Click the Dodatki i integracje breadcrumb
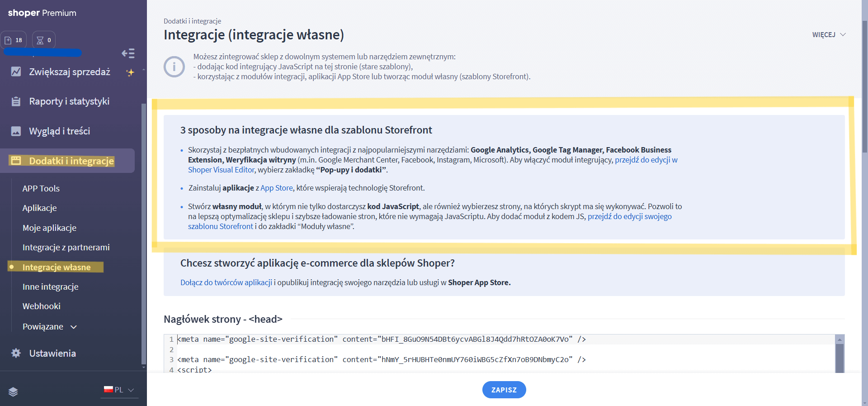 [192, 21]
